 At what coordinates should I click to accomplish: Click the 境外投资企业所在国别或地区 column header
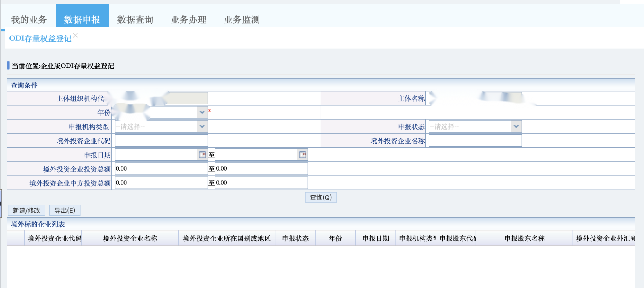227,238
